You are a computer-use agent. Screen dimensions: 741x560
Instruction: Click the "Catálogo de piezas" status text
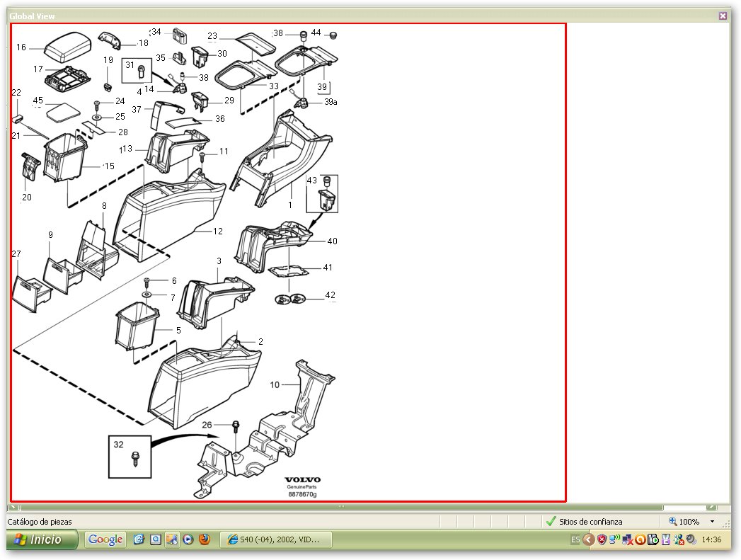[40, 522]
